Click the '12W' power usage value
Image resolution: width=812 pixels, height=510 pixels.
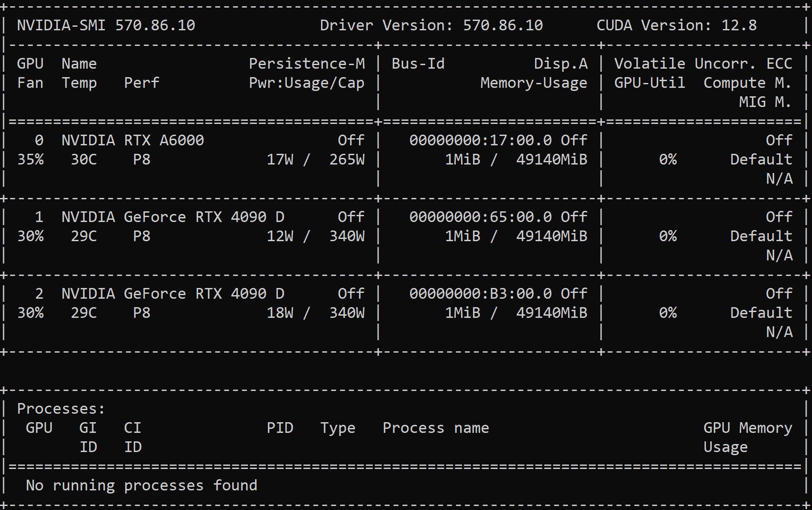(x=280, y=236)
